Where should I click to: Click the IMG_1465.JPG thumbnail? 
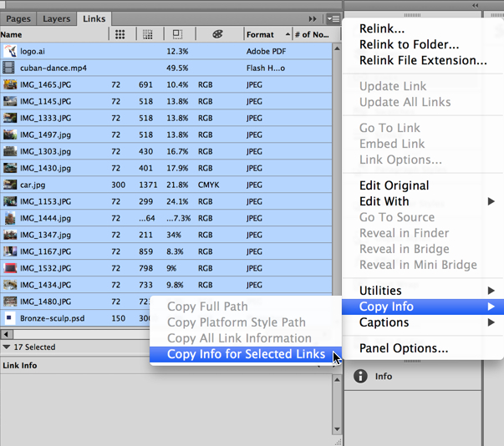tap(10, 84)
